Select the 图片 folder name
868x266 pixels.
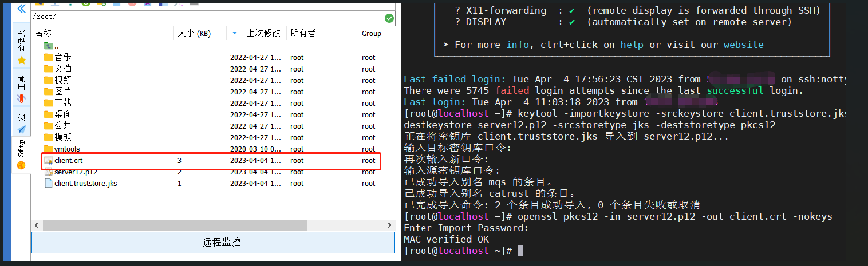(x=63, y=92)
